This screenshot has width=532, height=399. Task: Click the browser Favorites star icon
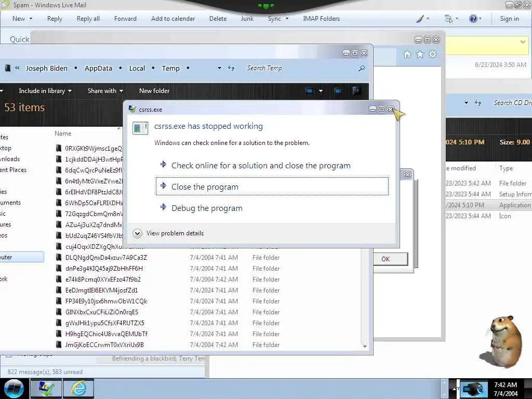(x=420, y=54)
